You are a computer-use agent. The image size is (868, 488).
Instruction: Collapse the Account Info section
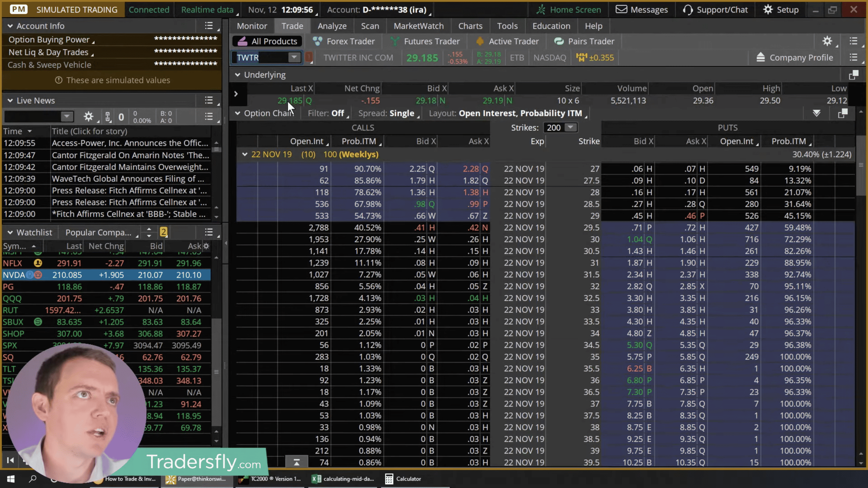(10, 26)
